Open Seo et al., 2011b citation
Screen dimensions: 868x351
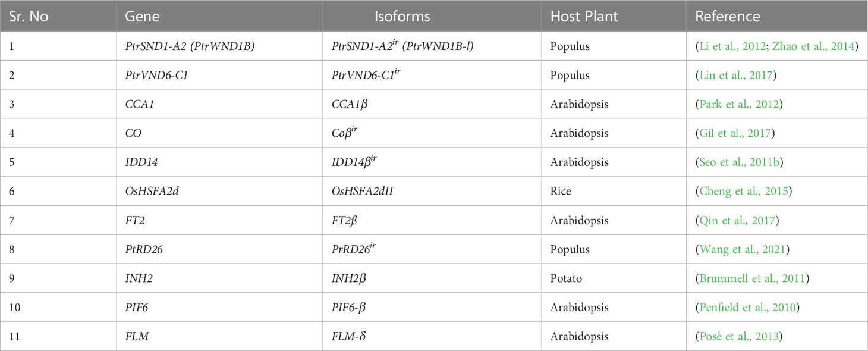(738, 162)
